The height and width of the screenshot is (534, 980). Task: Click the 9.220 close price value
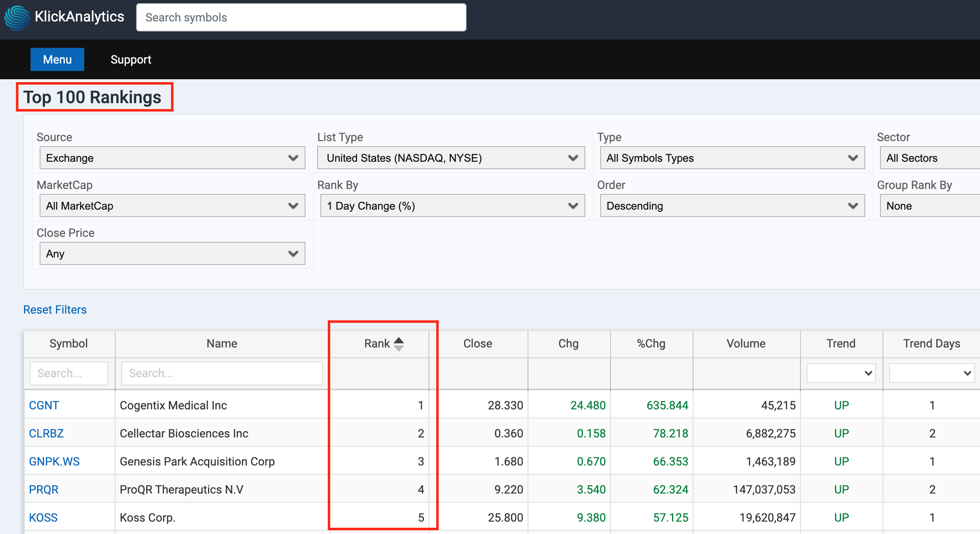[509, 489]
